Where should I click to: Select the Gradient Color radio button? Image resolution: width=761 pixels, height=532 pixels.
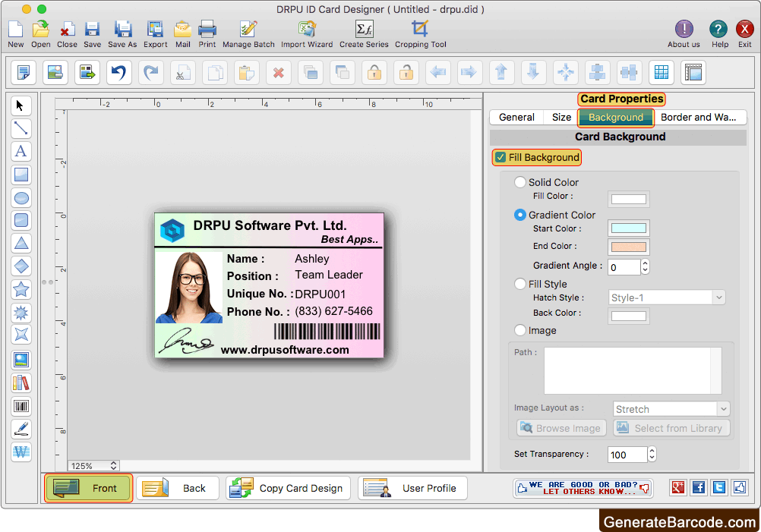pyautogui.click(x=519, y=215)
